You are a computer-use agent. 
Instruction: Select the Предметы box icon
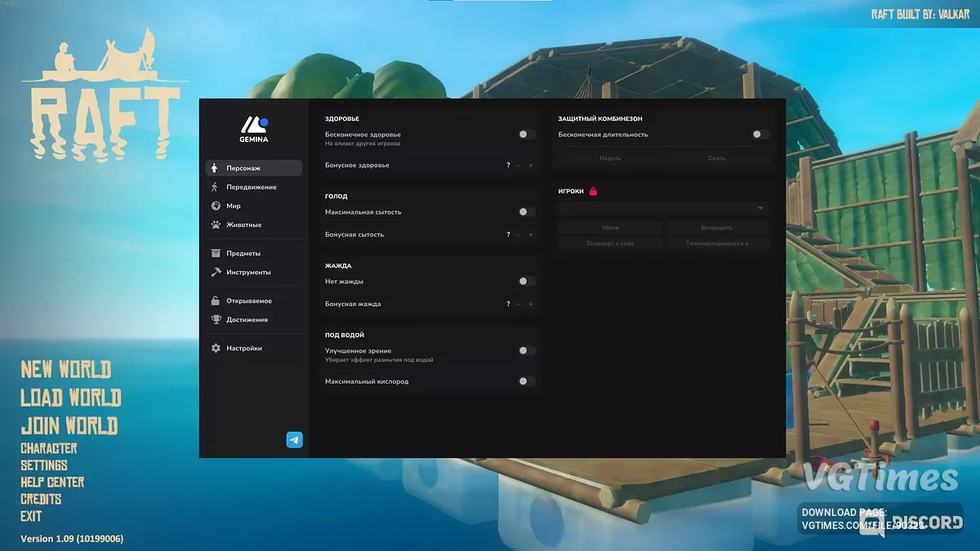[x=216, y=253]
